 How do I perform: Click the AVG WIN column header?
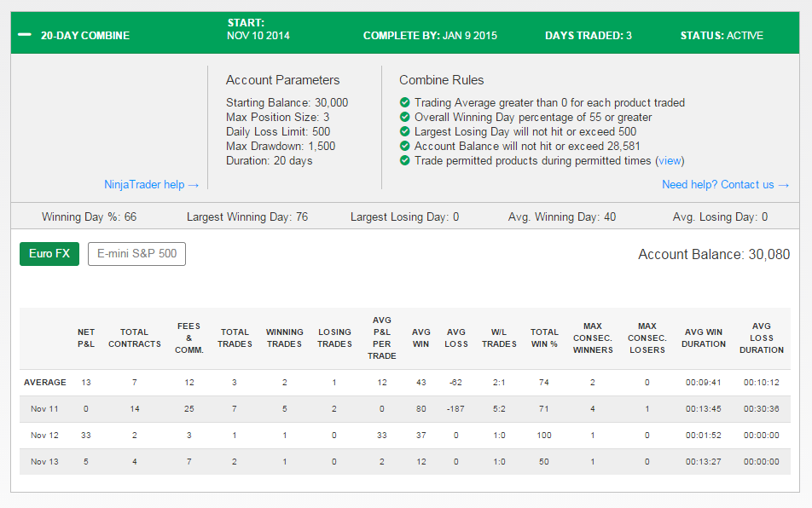421,338
